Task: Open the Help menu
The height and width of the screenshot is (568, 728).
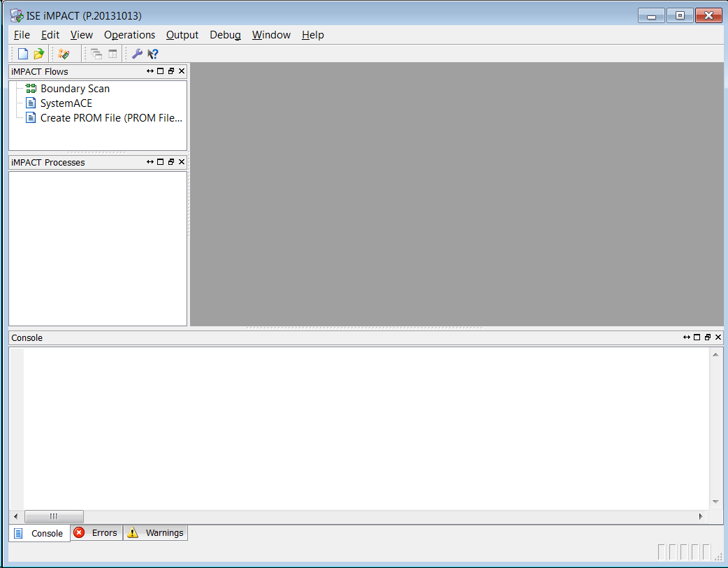Action: (313, 35)
